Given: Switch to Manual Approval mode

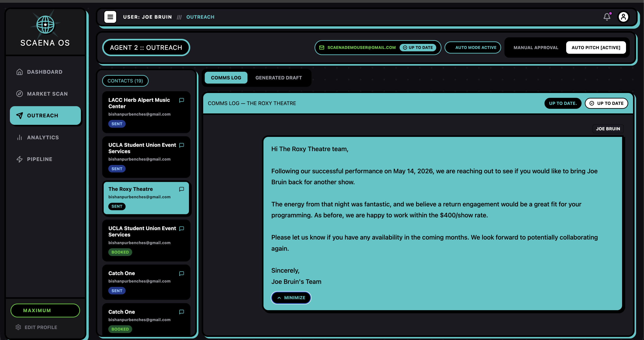Looking at the screenshot, I should 536,48.
